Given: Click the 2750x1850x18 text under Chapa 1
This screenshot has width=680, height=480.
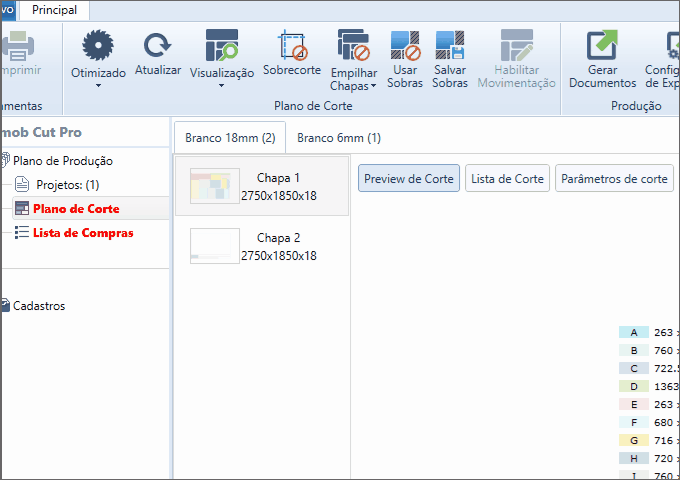Looking at the screenshot, I should tap(279, 196).
